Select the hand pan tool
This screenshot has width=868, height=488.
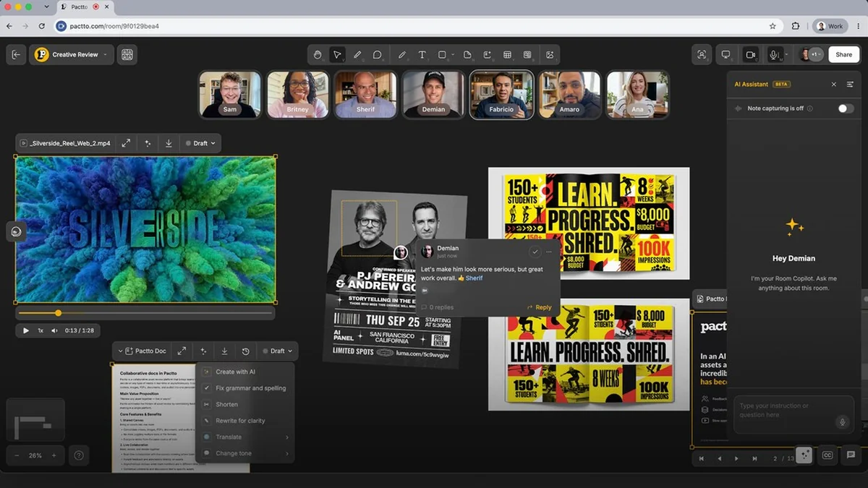(317, 55)
